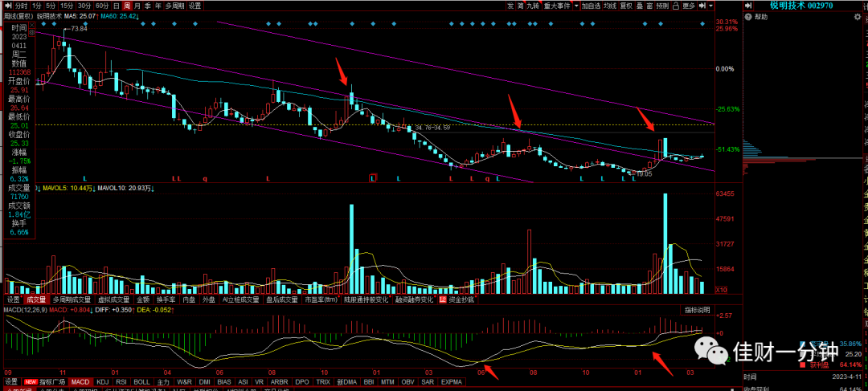This screenshot has height=391, width=868.
Task: Select the 周 weekly period
Action: (127, 6)
